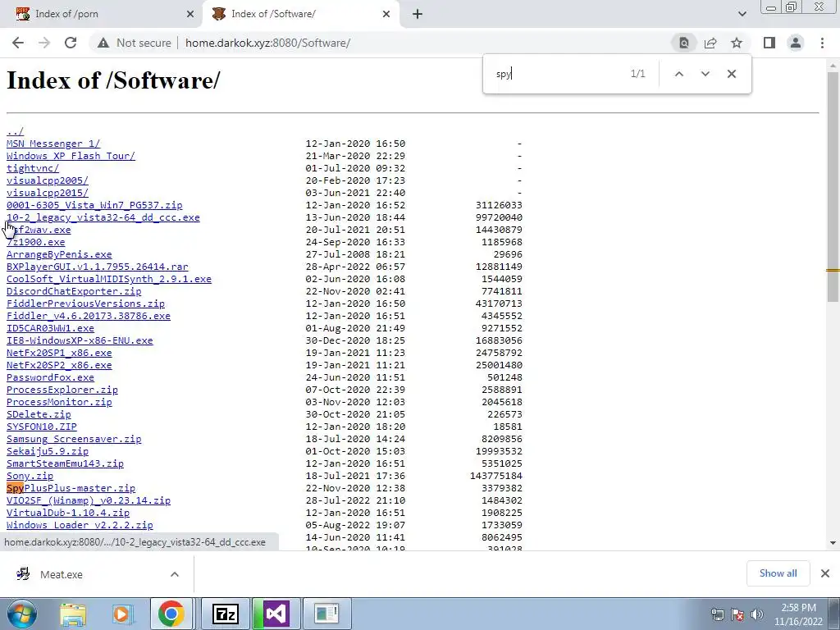The width and height of the screenshot is (840, 630).
Task: Open the Windows XP Flash Tour folder
Action: [71, 156]
